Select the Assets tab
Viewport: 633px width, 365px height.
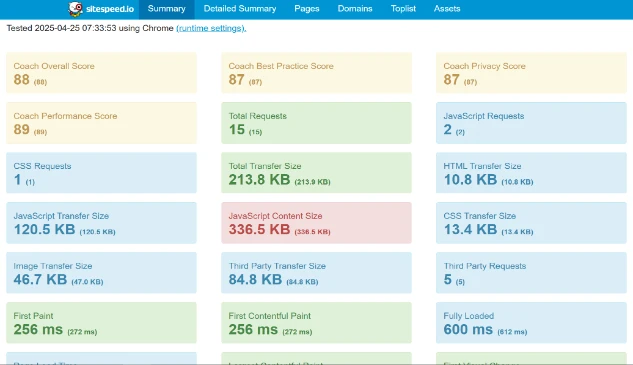click(x=447, y=9)
